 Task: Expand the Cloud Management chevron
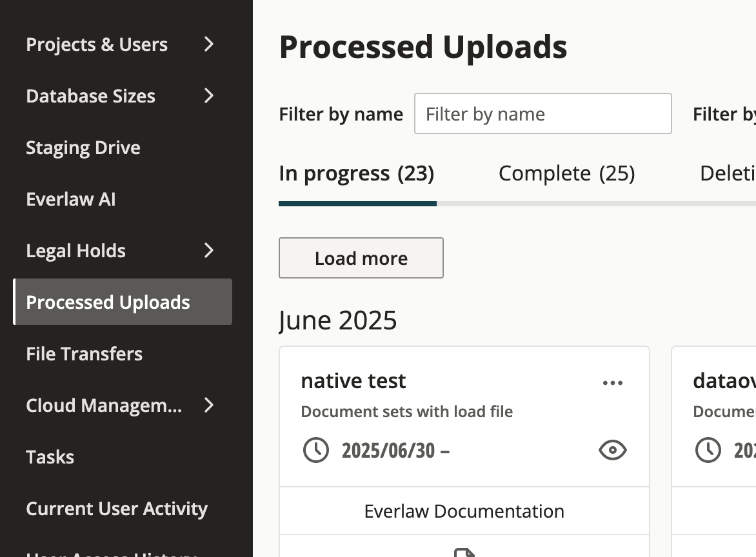(x=209, y=406)
